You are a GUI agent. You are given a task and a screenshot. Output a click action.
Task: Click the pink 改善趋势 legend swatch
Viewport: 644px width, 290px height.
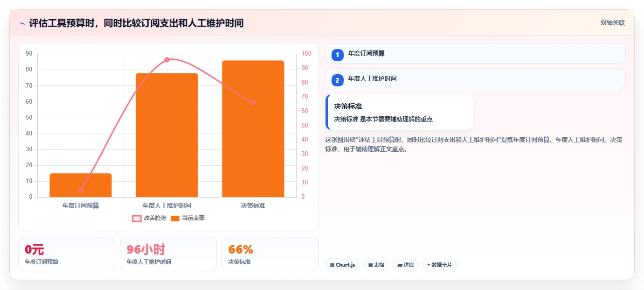point(137,219)
